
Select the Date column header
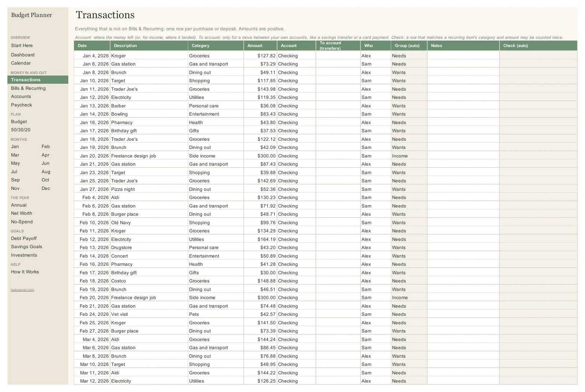point(92,46)
